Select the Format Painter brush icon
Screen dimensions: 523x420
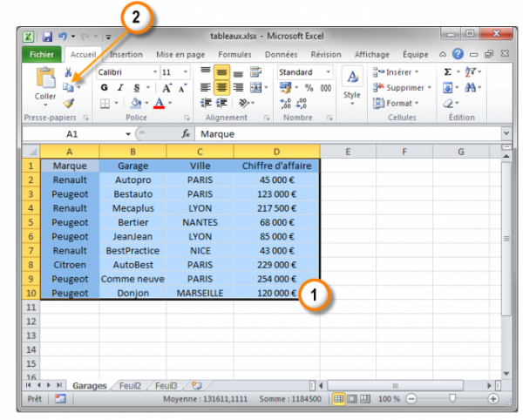point(69,103)
